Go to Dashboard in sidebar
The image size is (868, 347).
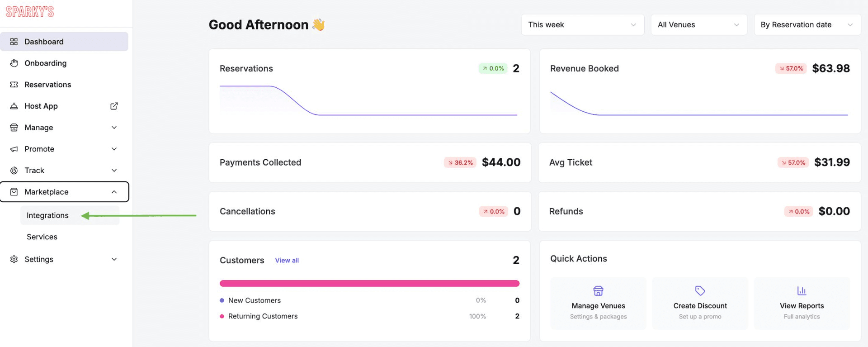click(x=64, y=42)
